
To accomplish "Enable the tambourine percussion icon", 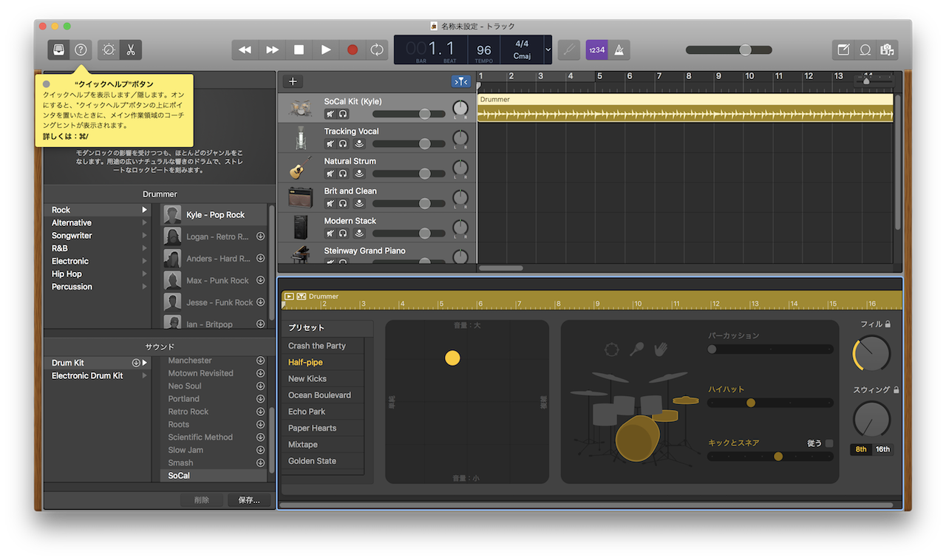I will coord(611,349).
